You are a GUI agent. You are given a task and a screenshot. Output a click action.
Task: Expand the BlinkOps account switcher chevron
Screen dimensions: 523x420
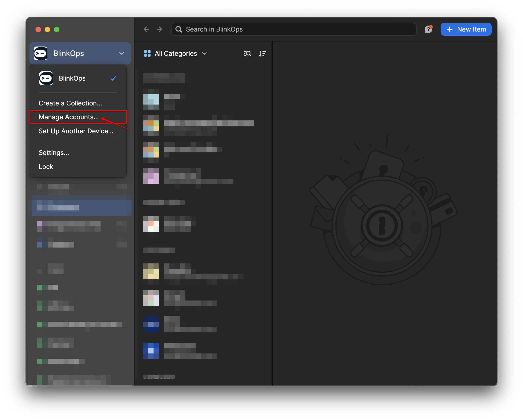coord(121,53)
